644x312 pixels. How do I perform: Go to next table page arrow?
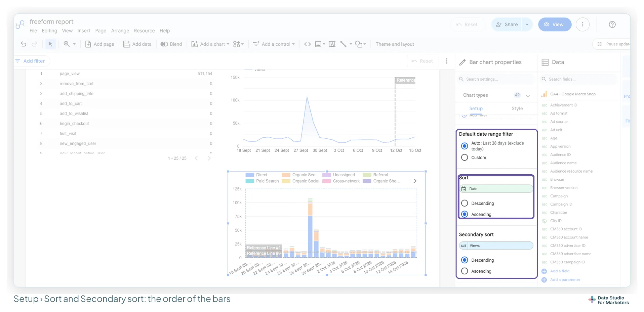(x=209, y=158)
